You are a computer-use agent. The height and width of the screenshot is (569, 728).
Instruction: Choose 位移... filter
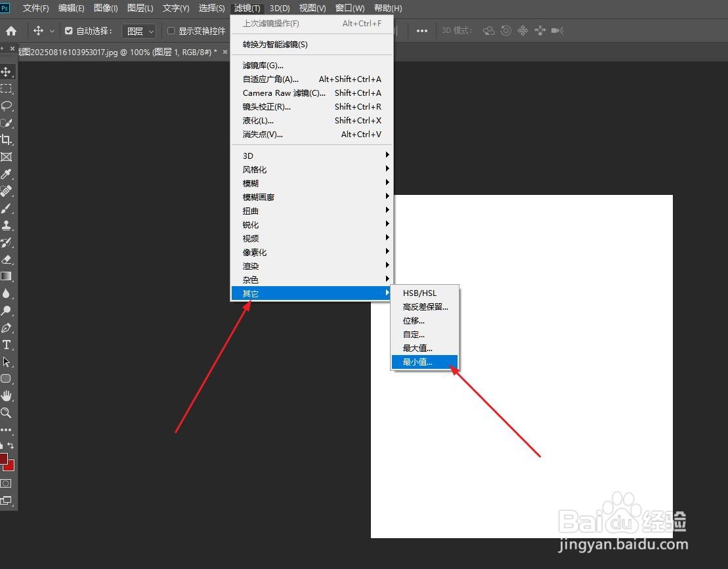pyautogui.click(x=424, y=321)
